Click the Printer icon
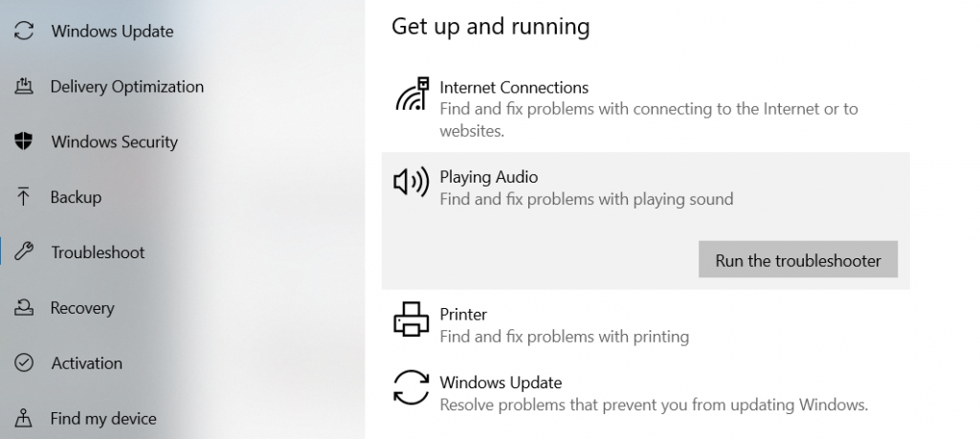Image resolution: width=980 pixels, height=439 pixels. (412, 319)
